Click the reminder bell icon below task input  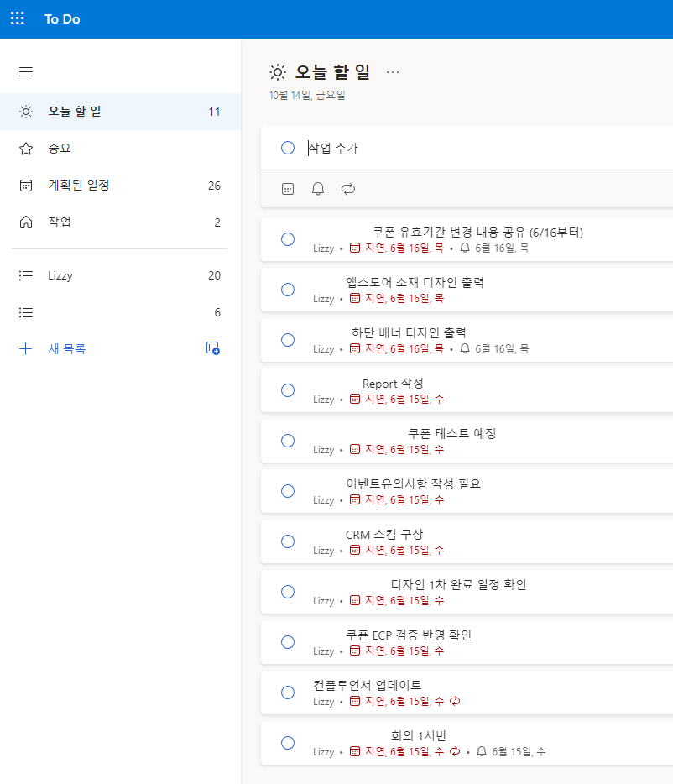[x=317, y=189]
